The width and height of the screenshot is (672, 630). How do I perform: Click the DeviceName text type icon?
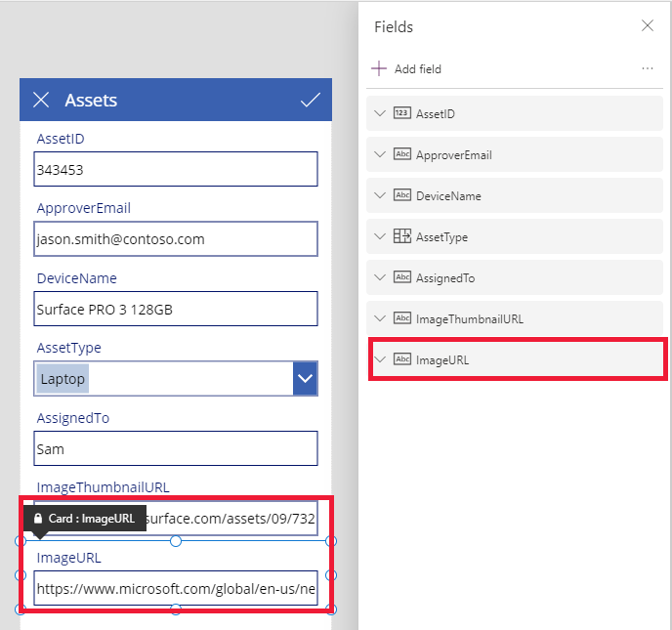[402, 195]
